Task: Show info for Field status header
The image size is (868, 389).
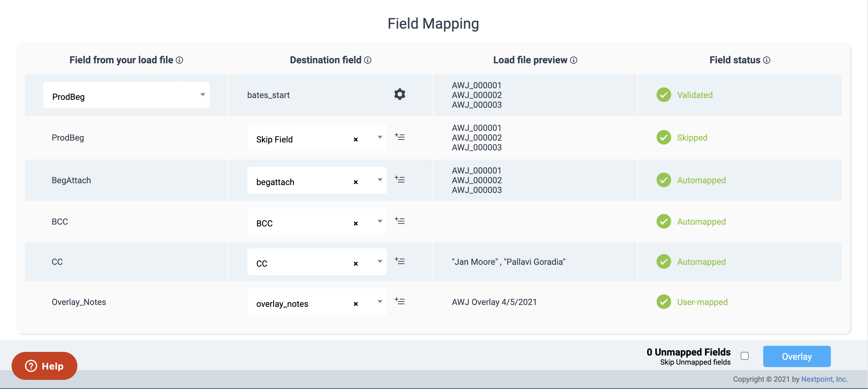Action: pyautogui.click(x=767, y=60)
